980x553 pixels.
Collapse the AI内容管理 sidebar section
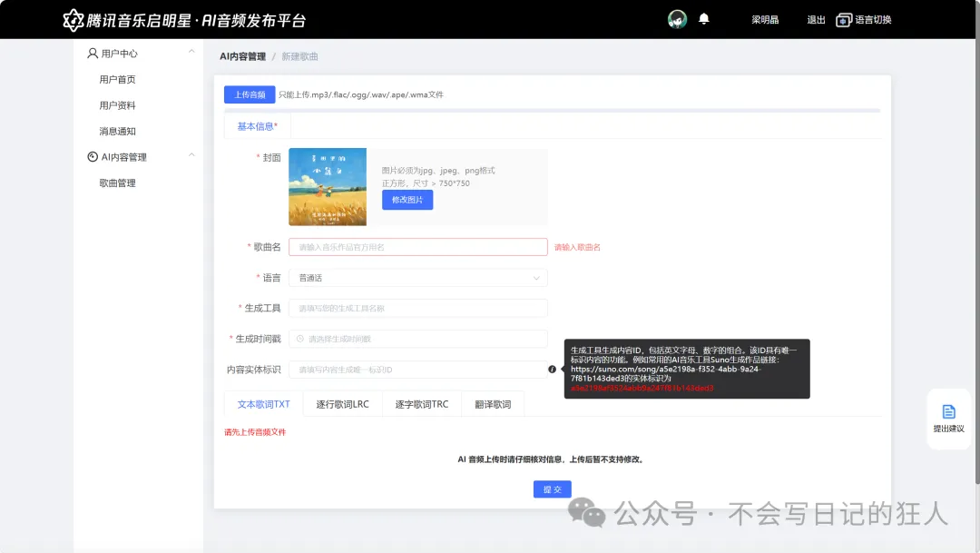(191, 156)
